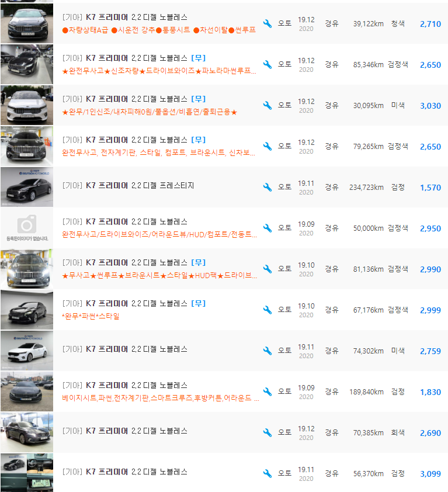Click wrench icon in the 81,136km row
Viewport: 448px width, 492px height.
pos(268,269)
